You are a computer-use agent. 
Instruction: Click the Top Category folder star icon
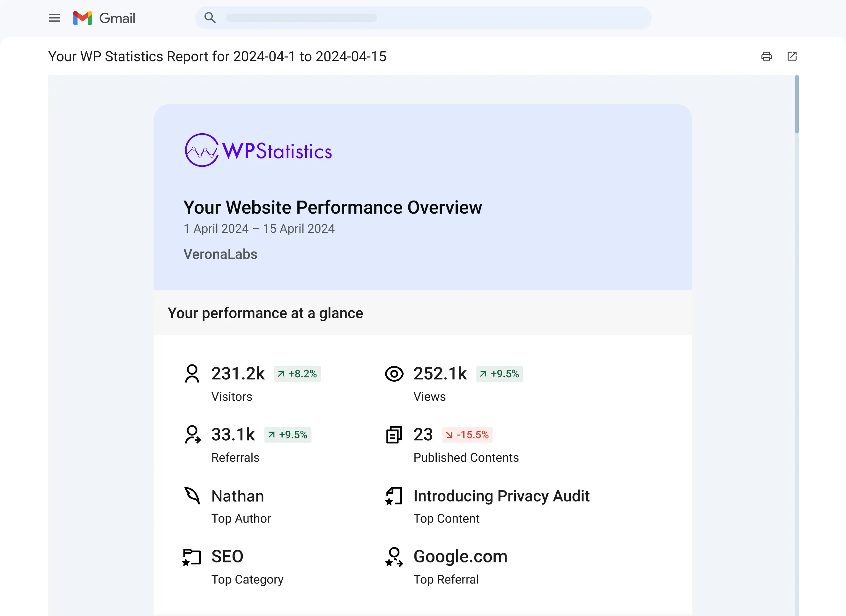pos(192,557)
